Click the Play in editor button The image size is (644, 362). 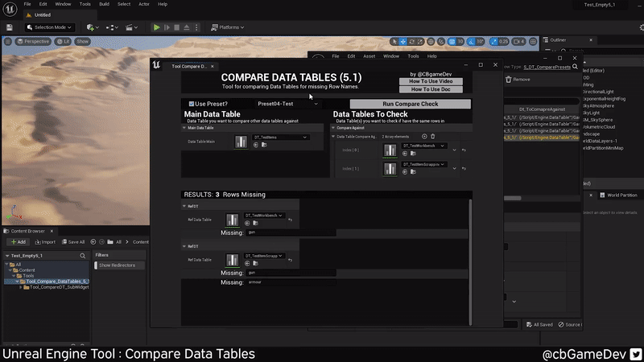coord(157,27)
